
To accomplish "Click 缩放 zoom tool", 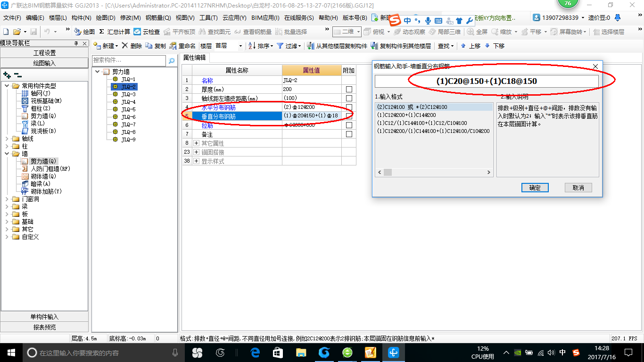I will coord(502,32).
